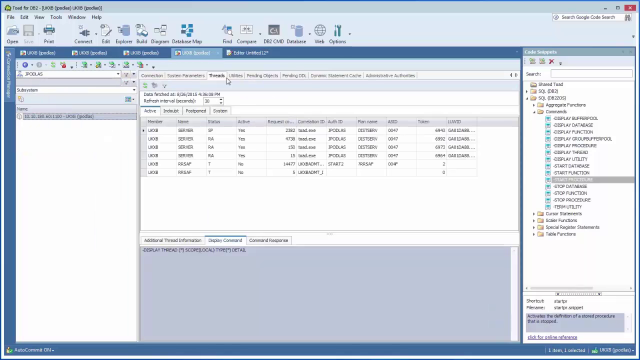Select the UK08 connection entry in Name list

click(76, 117)
